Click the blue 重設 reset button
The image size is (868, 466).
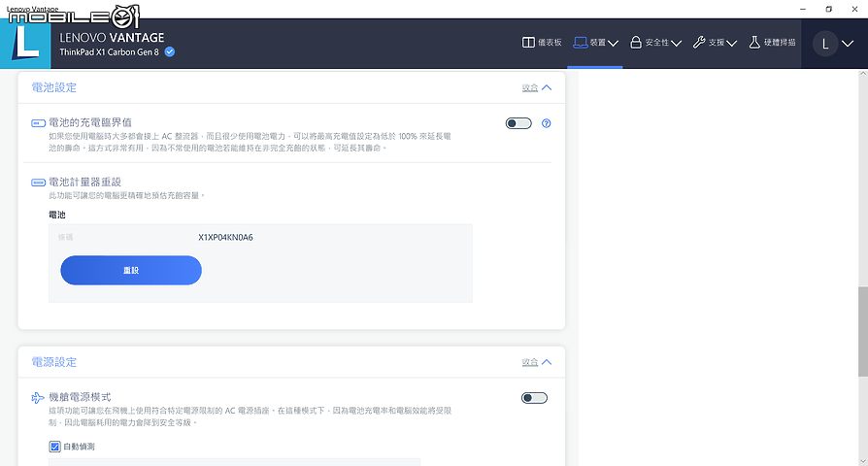131,270
